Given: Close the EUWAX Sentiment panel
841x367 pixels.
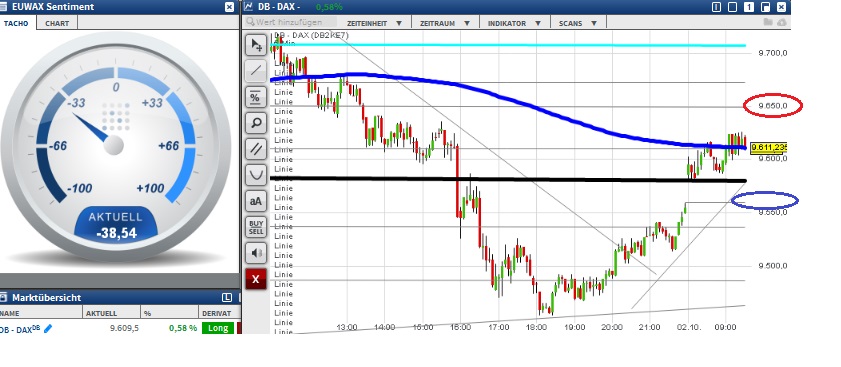Looking at the screenshot, I should point(230,7).
